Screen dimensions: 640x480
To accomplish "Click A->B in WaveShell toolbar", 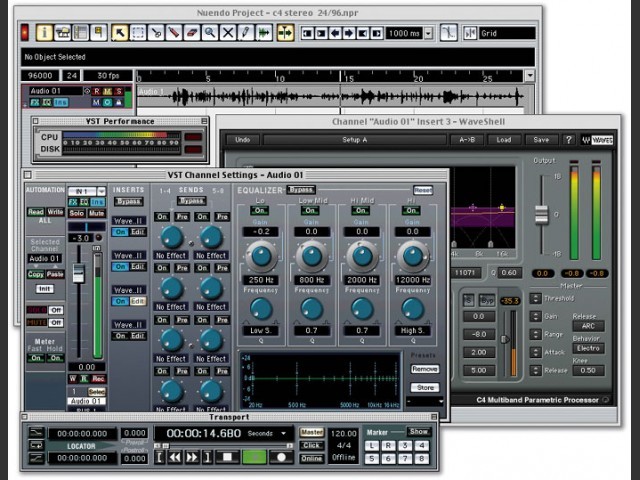I will coord(467,140).
